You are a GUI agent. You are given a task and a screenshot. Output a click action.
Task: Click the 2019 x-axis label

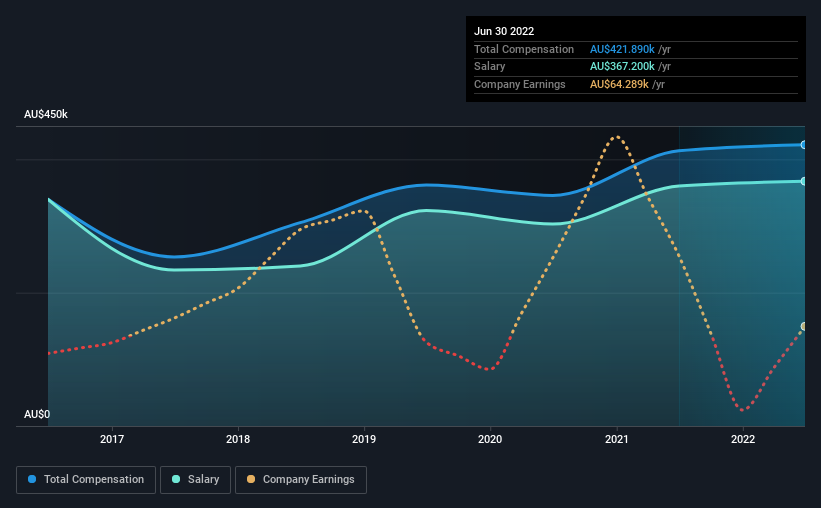tap(364, 439)
